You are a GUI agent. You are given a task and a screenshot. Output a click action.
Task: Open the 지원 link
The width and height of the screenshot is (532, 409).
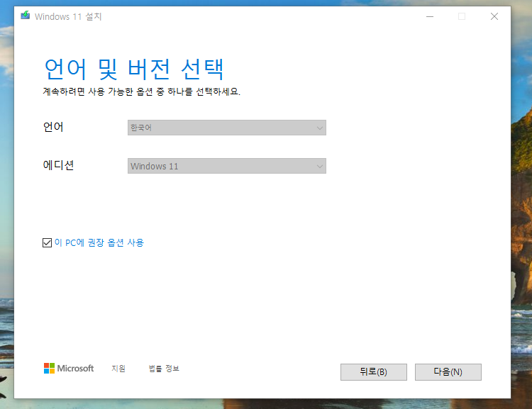click(118, 369)
